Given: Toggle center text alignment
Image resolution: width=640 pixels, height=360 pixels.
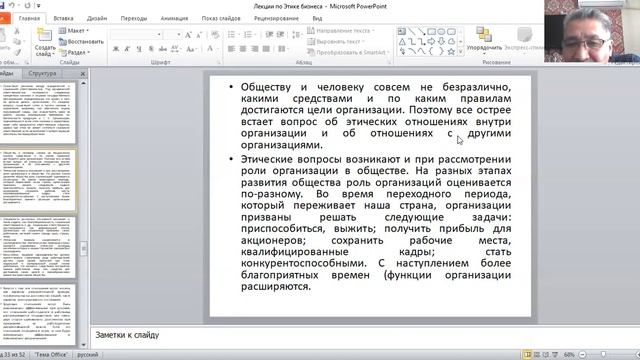Looking at the screenshot, I should point(243,49).
